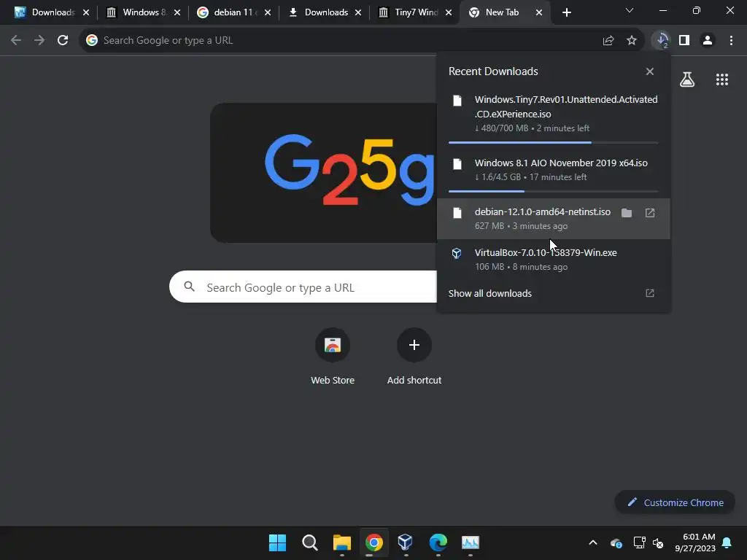Open File Explorer from taskbar
The width and height of the screenshot is (747, 560).
(341, 542)
